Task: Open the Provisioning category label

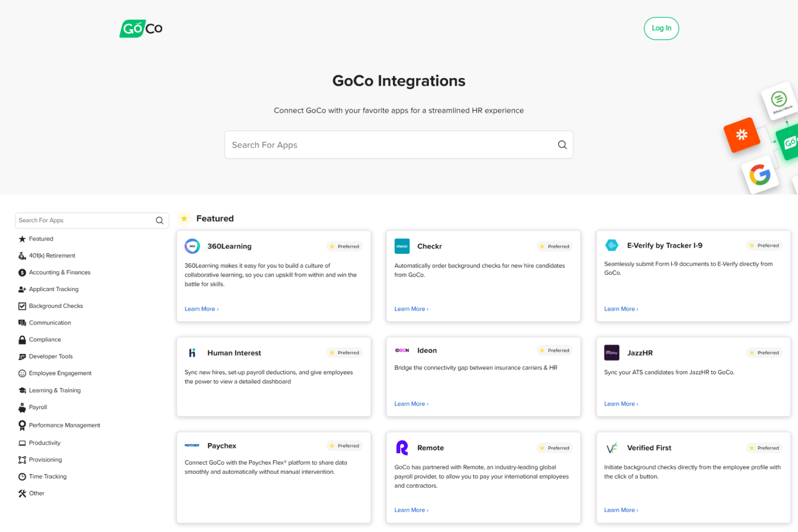Action: (x=45, y=460)
